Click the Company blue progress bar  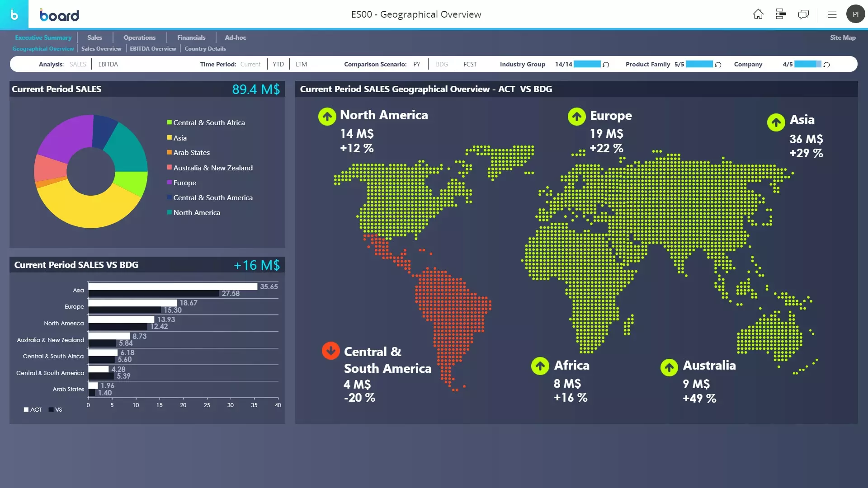(x=808, y=64)
